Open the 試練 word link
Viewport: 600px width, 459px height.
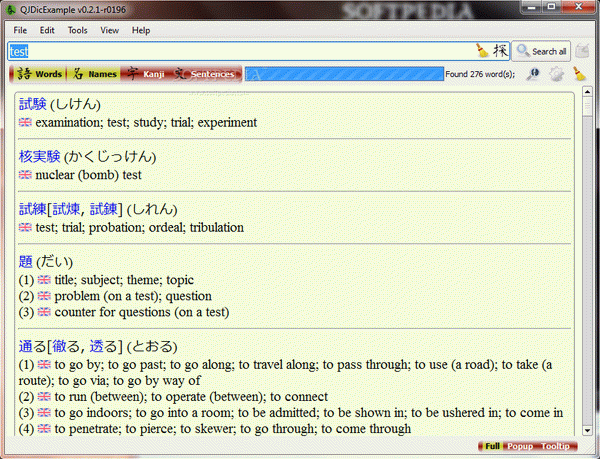point(33,209)
